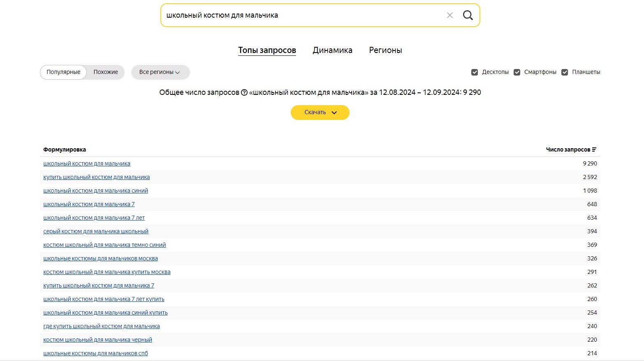Open link школьный костюм для мальчика синий
Screen dimensions: 644x361
(x=96, y=191)
